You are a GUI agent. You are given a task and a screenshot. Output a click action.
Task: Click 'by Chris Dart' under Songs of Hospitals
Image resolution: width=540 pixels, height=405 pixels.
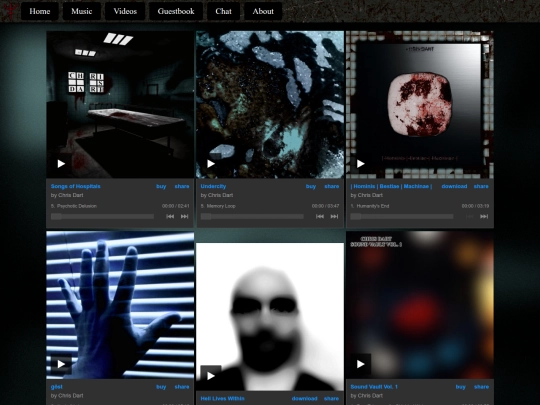67,195
